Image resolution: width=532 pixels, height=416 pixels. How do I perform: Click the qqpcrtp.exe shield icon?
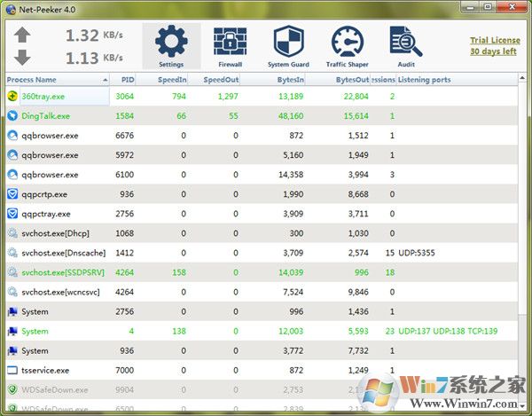tap(12, 194)
